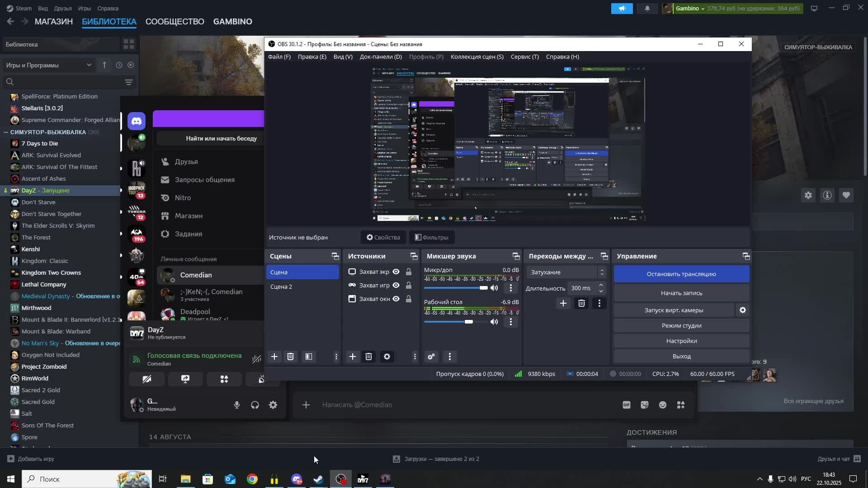Lock the Захват окн source
The height and width of the screenshot is (488, 868).
point(409,299)
